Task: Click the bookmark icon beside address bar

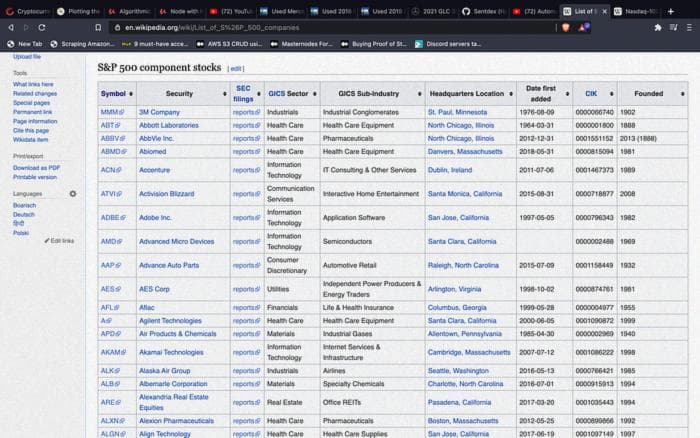Action: click(x=98, y=28)
